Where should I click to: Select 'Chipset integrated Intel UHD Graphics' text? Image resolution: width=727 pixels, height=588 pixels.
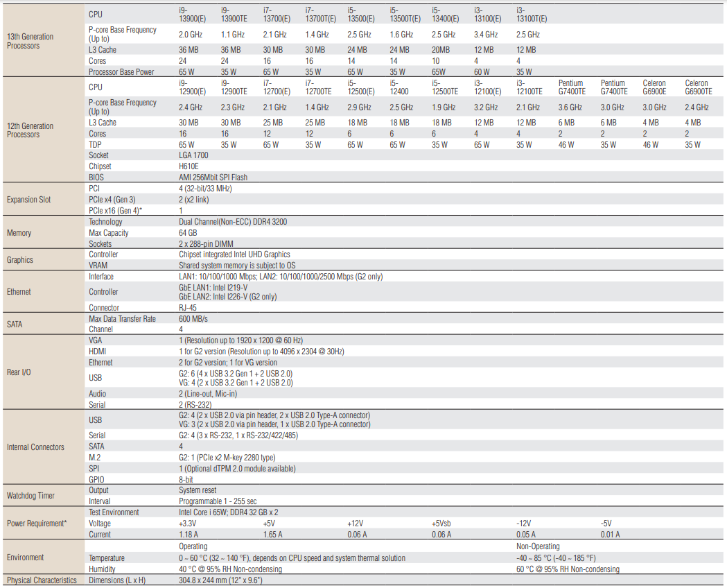tap(235, 254)
